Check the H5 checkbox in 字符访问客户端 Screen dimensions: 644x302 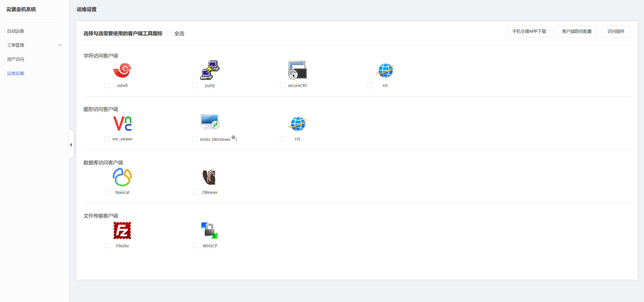370,85
